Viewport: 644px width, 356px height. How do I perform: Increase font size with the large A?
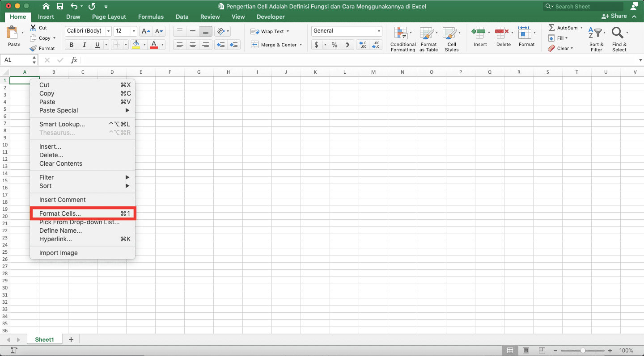point(145,31)
